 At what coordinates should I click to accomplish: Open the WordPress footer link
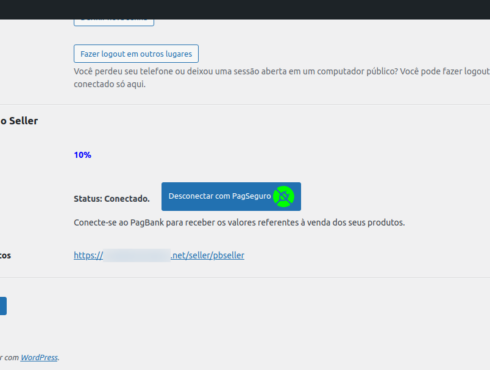[x=39, y=357]
